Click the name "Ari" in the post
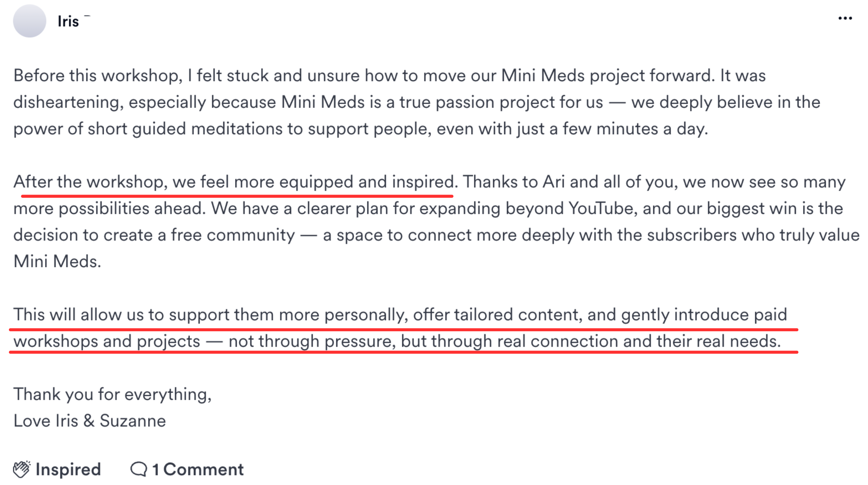This screenshot has height=485, width=868. click(553, 182)
